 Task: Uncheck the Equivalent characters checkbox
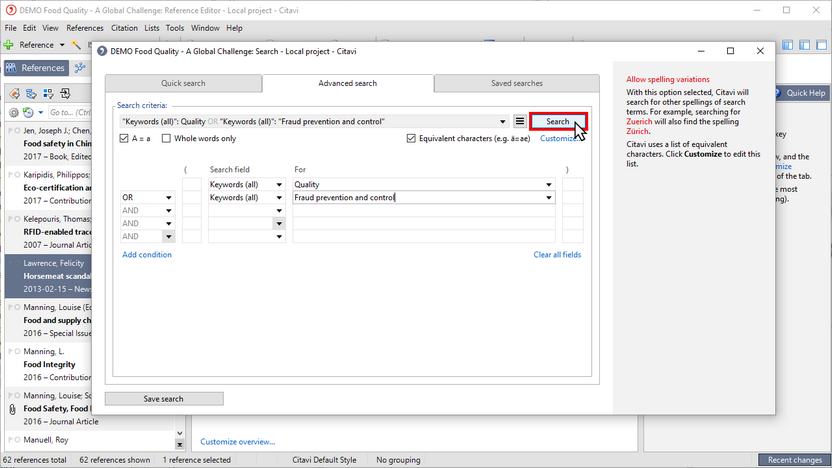tap(411, 138)
